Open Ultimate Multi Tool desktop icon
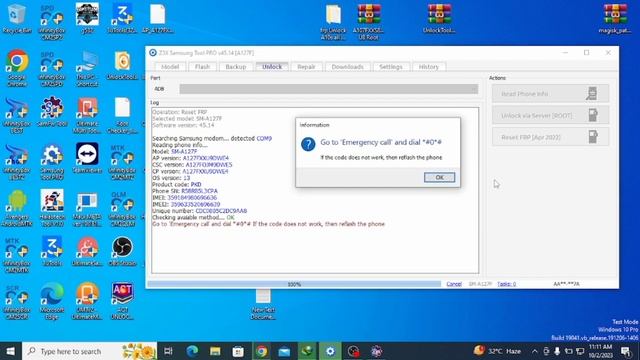Screen dimensions: 640x360 (x=87, y=115)
